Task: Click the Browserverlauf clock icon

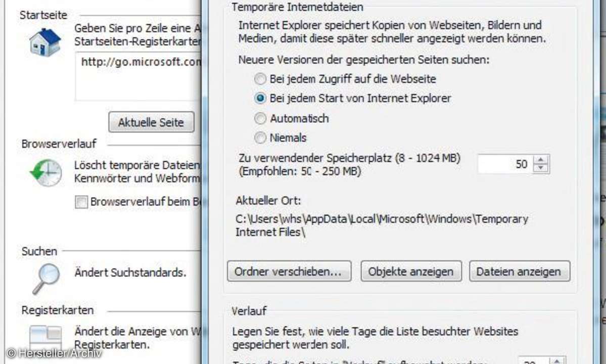Action: click(46, 173)
